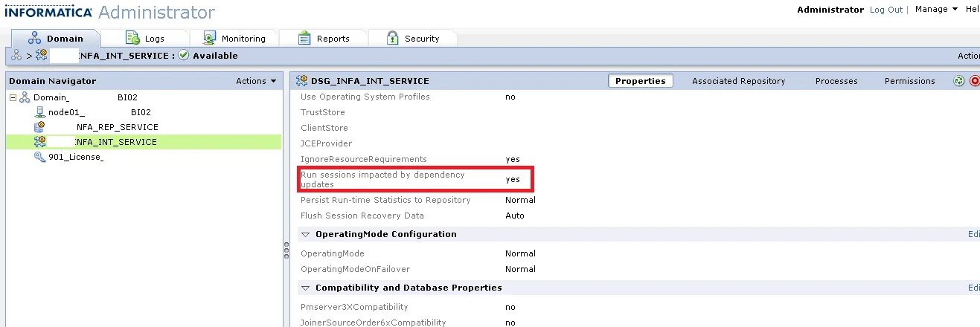Click the Domain network icon in tree

25,97
